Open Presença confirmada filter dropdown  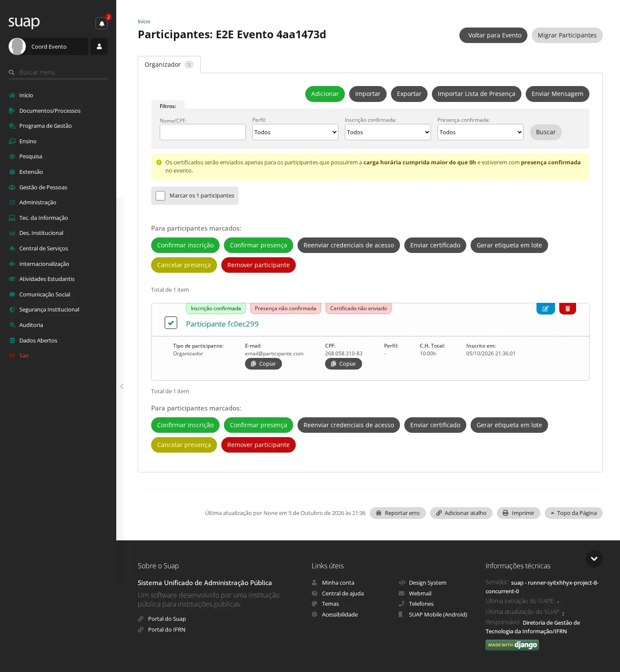(480, 132)
